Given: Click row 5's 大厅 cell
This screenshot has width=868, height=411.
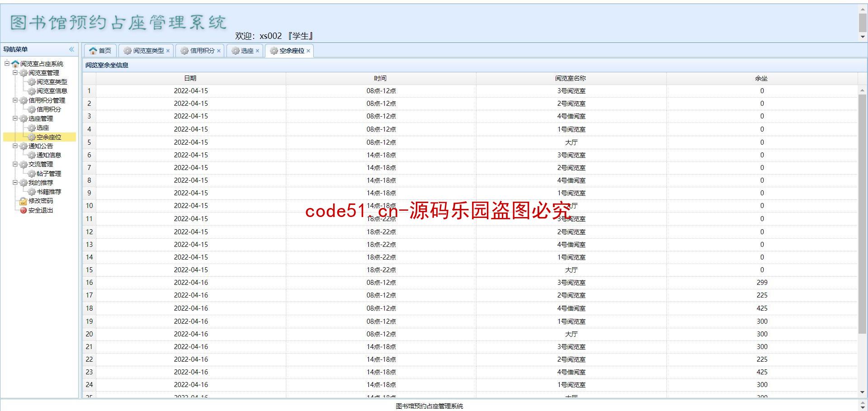Looking at the screenshot, I should tap(571, 142).
